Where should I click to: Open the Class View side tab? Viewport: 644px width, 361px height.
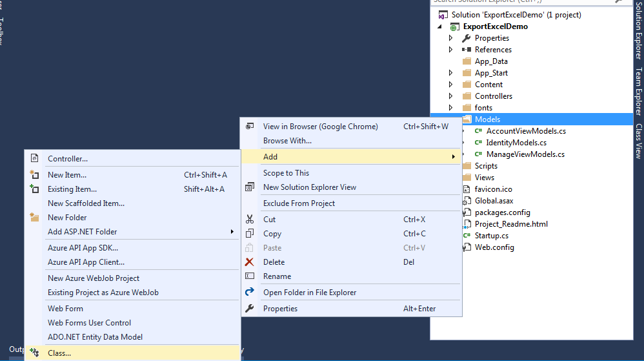tap(639, 141)
